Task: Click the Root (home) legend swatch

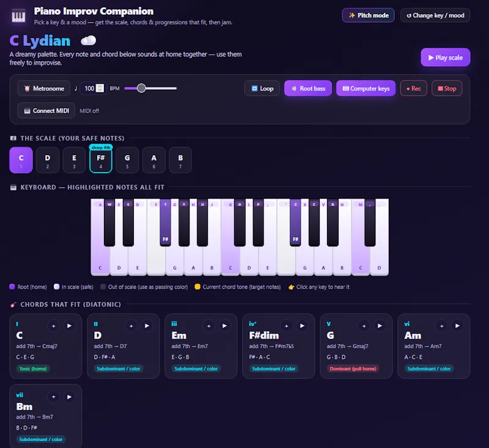Action: [12, 287]
